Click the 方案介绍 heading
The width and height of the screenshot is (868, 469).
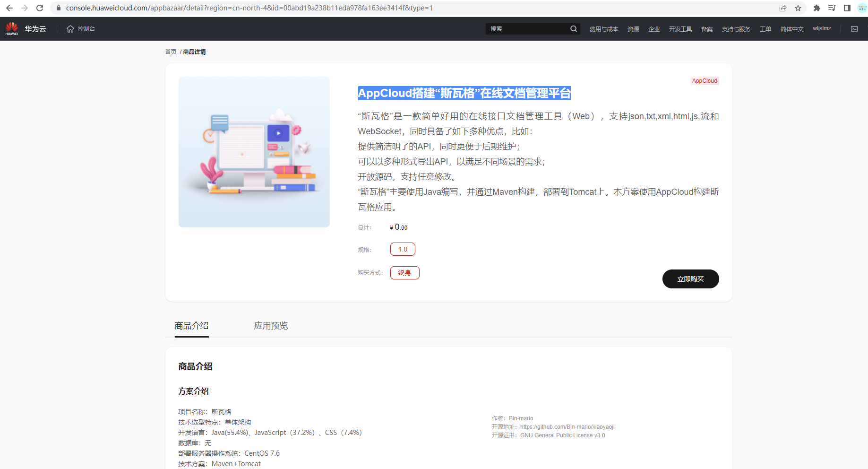pos(194,391)
